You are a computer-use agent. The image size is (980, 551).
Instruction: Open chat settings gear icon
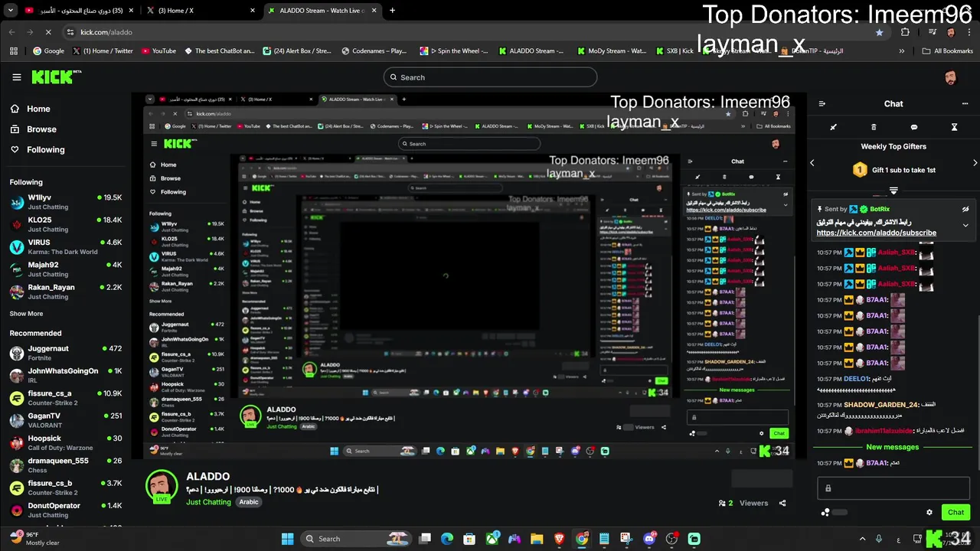click(929, 513)
